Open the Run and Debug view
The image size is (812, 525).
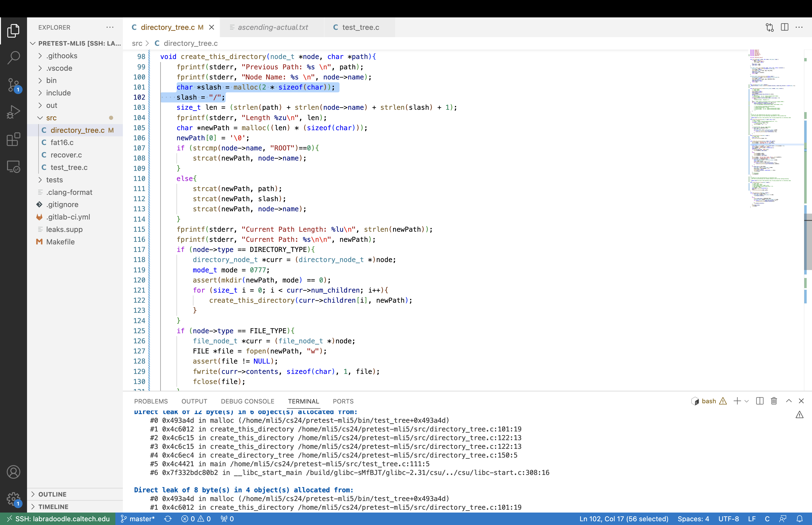pyautogui.click(x=13, y=112)
